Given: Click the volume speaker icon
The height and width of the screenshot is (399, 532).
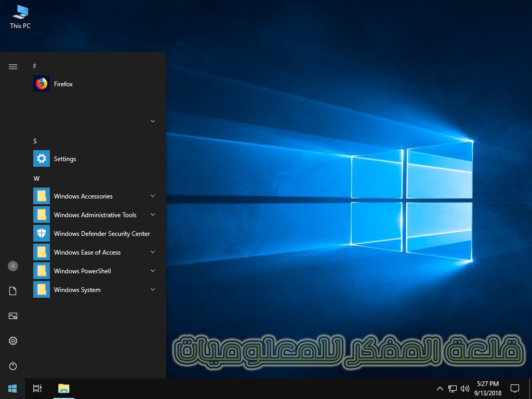Looking at the screenshot, I should (x=465, y=389).
